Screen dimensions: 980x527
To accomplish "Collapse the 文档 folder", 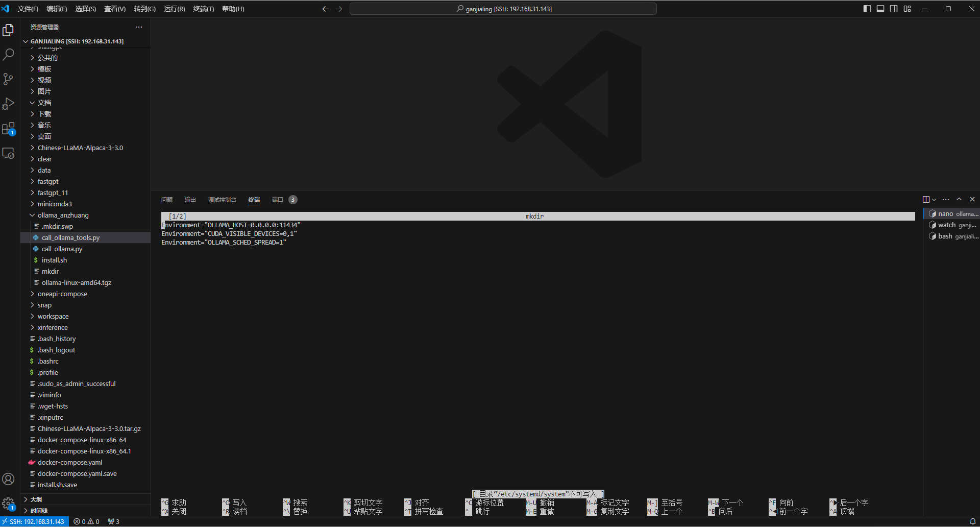I will coord(85,103).
